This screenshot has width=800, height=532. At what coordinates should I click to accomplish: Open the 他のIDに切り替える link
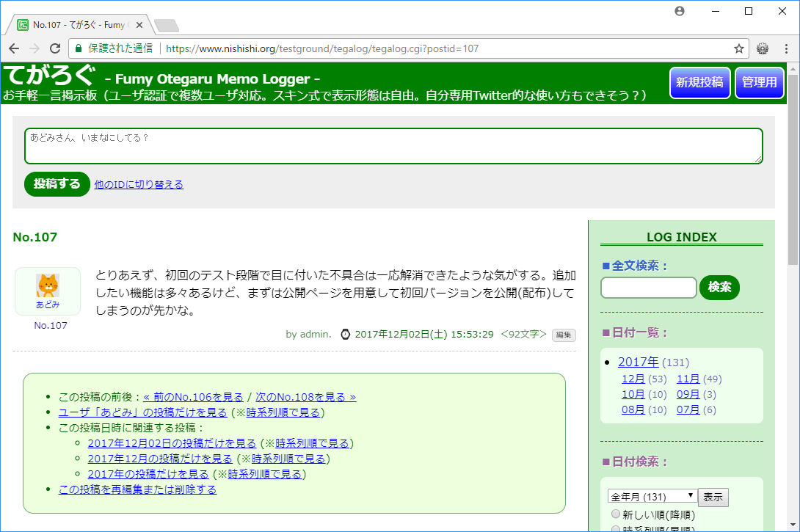point(139,185)
